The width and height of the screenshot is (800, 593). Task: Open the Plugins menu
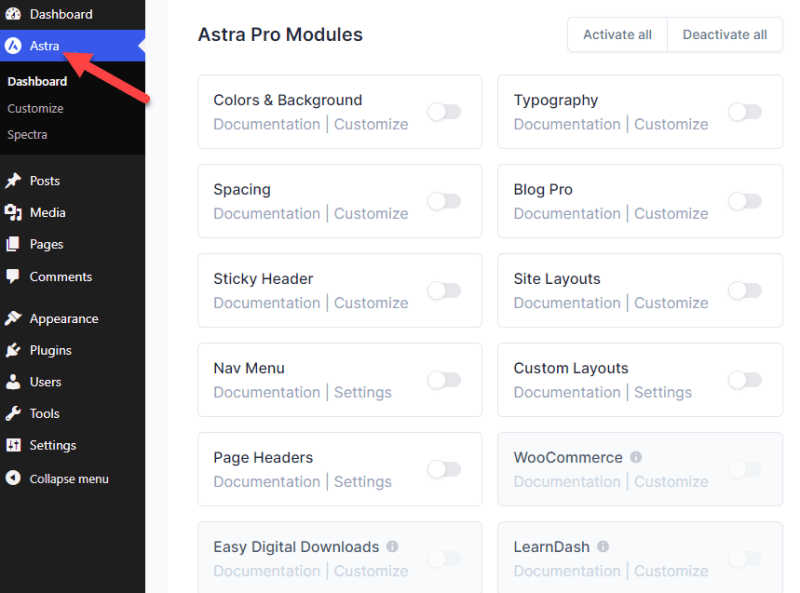[x=72, y=350]
